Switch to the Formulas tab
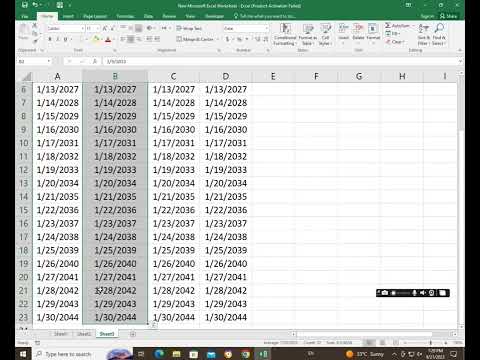This screenshot has height=360, width=480. click(125, 16)
